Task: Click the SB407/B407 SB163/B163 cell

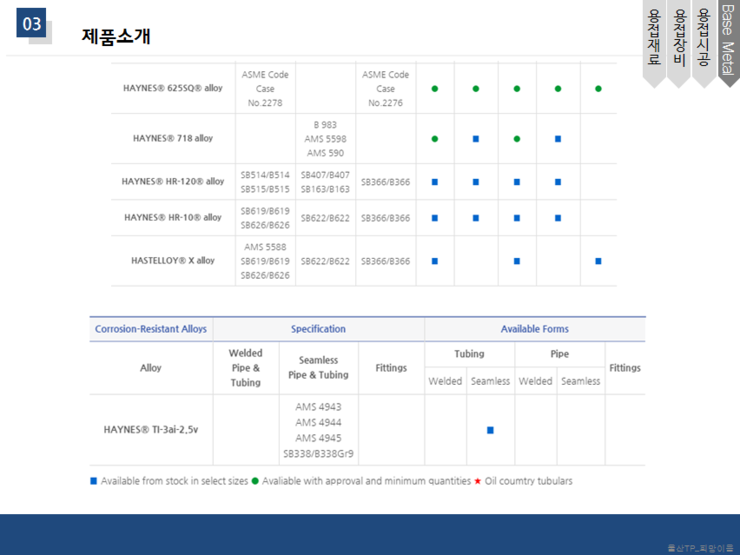Action: [325, 182]
